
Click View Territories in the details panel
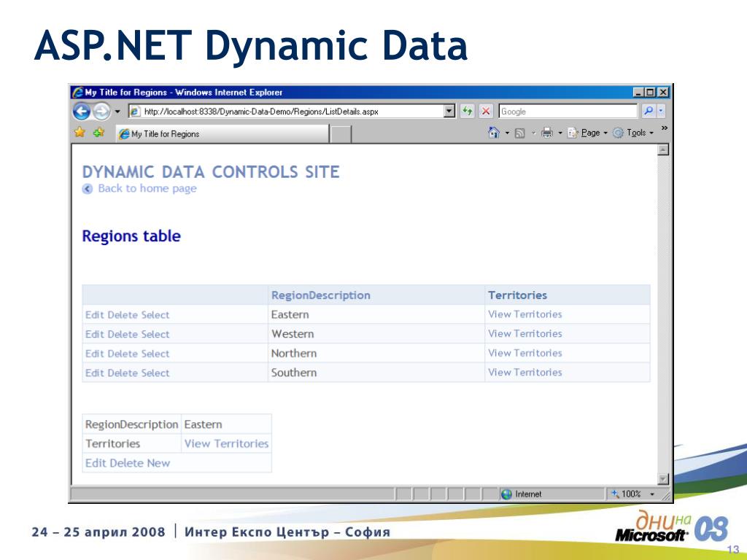click(226, 444)
